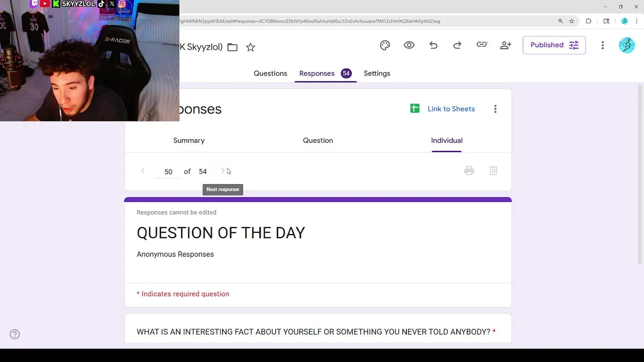
Task: Click 'Responses cannot be edited' notice
Action: click(x=177, y=212)
